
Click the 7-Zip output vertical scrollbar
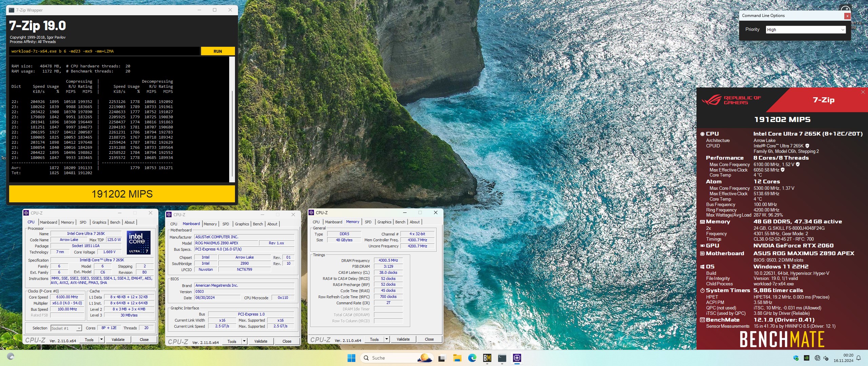coord(232,119)
